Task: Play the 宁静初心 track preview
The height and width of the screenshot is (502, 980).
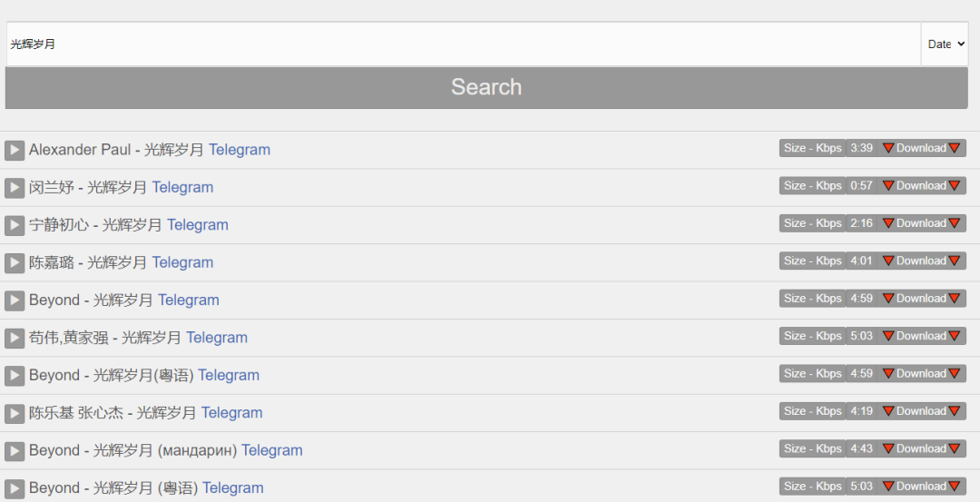Action: pos(15,225)
